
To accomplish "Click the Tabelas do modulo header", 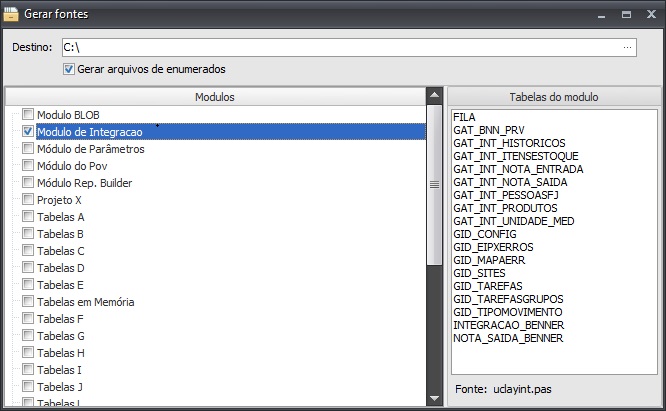I will (553, 97).
